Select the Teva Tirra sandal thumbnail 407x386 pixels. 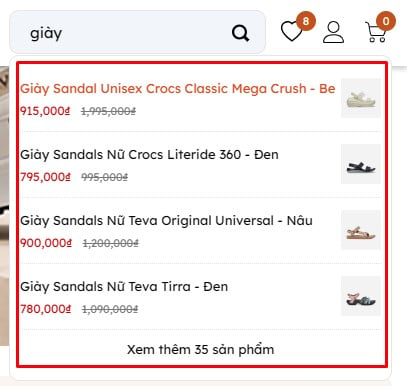point(361,296)
